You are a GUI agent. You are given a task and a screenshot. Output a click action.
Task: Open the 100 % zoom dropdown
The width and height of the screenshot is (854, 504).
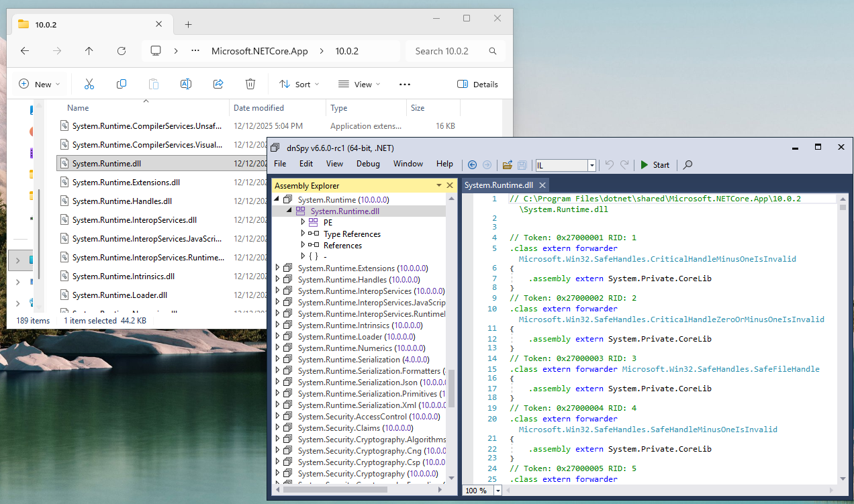[x=497, y=491]
